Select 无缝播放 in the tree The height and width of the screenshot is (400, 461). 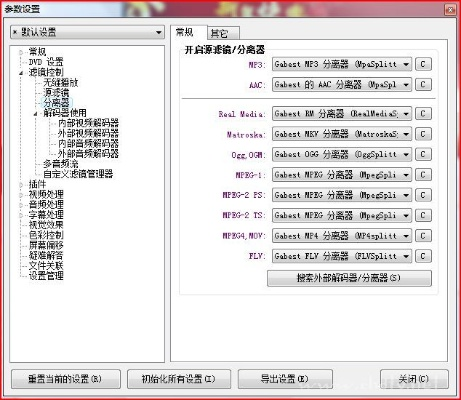click(60, 82)
